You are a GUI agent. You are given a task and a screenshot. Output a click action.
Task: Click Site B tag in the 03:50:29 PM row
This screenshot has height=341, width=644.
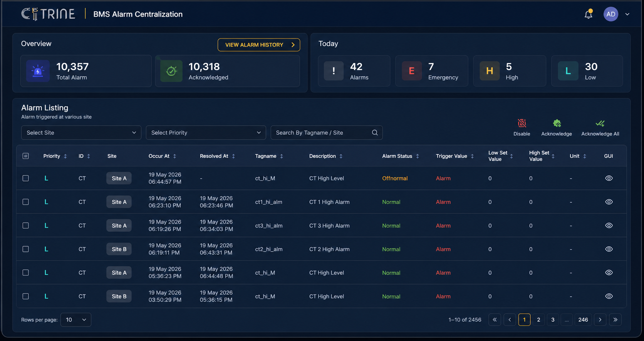(119, 296)
